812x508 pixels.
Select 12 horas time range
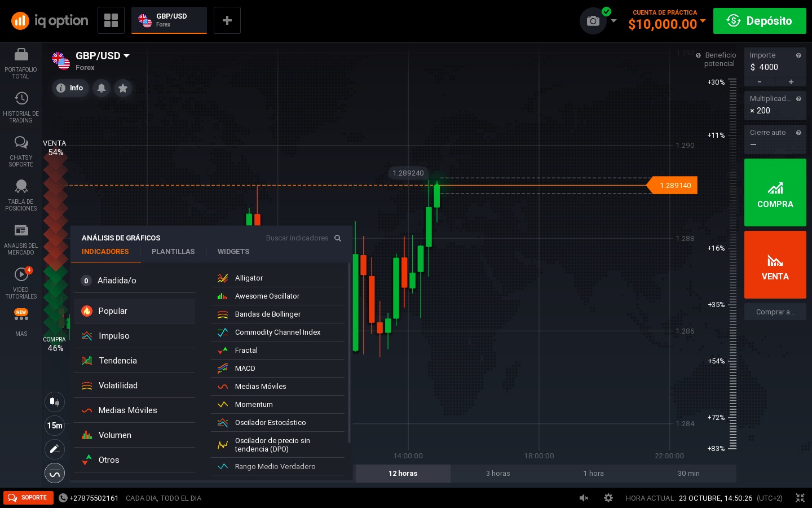pyautogui.click(x=403, y=474)
